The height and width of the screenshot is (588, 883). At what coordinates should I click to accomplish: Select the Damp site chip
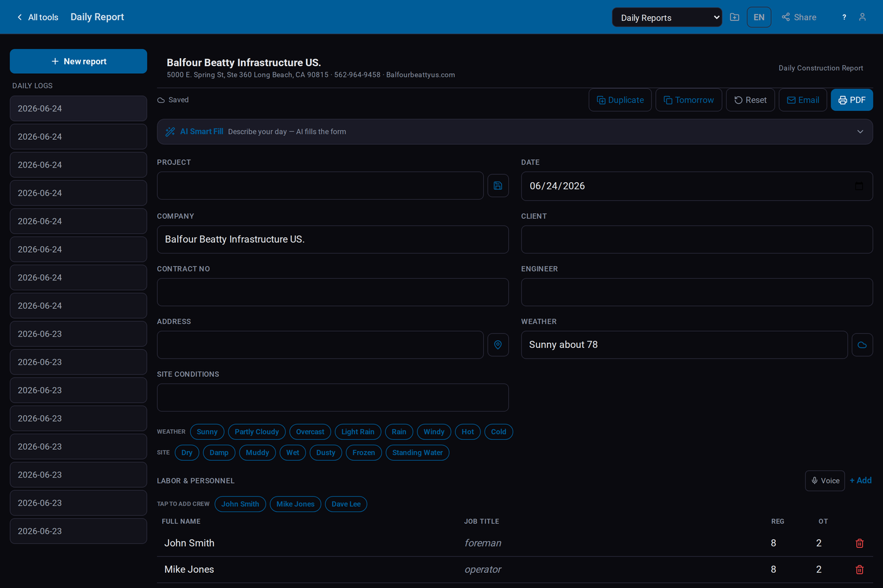click(x=219, y=453)
